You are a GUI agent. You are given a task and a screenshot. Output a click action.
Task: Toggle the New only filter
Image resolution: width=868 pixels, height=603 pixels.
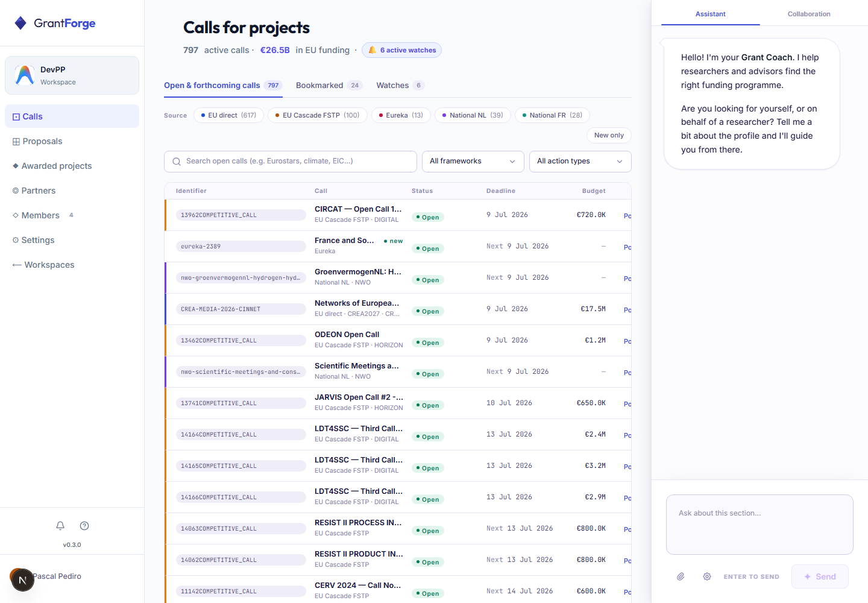[x=609, y=135]
